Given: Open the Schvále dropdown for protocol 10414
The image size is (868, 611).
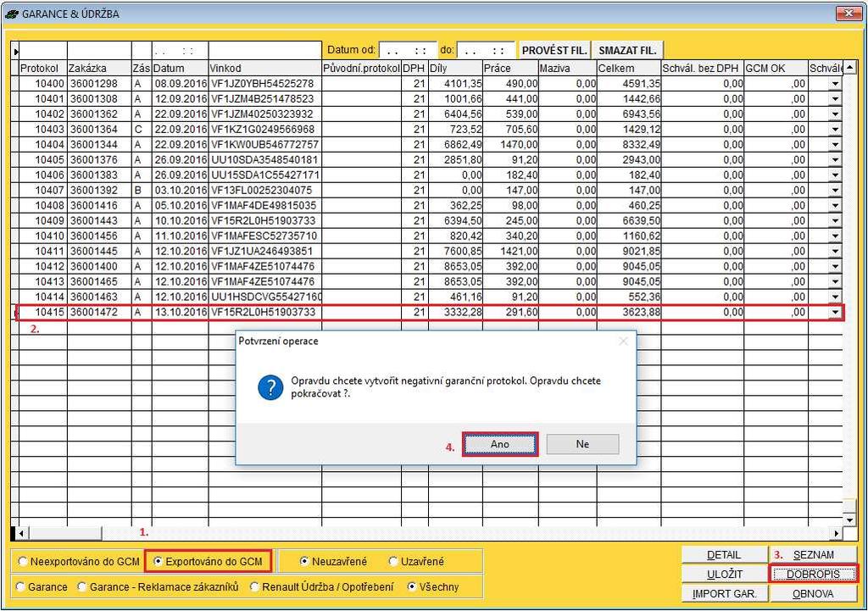Looking at the screenshot, I should click(835, 297).
